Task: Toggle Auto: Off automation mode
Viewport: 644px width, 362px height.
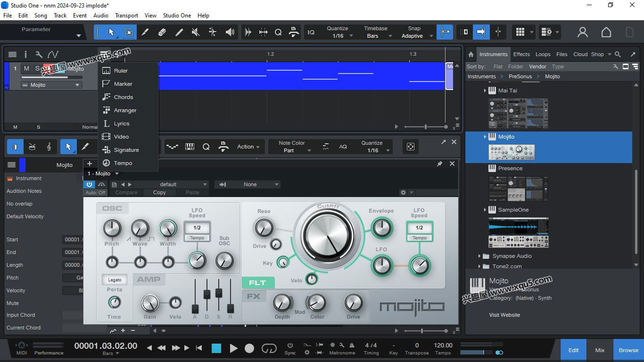Action: coord(96,192)
